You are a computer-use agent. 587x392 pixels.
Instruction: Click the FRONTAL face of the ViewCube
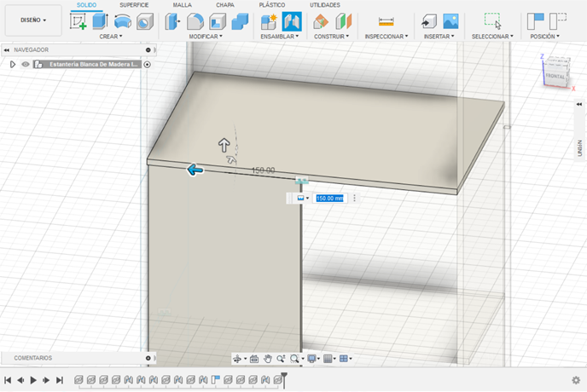tap(555, 76)
